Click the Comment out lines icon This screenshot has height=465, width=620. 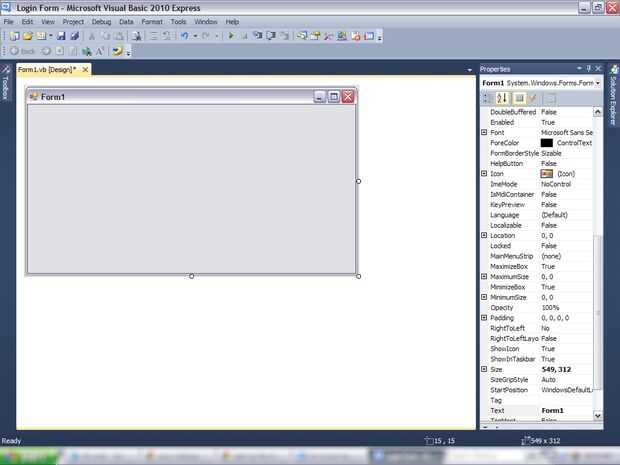(x=154, y=36)
